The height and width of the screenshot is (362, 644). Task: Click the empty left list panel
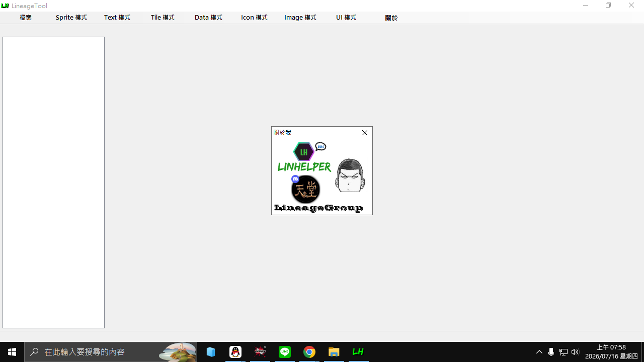53,183
